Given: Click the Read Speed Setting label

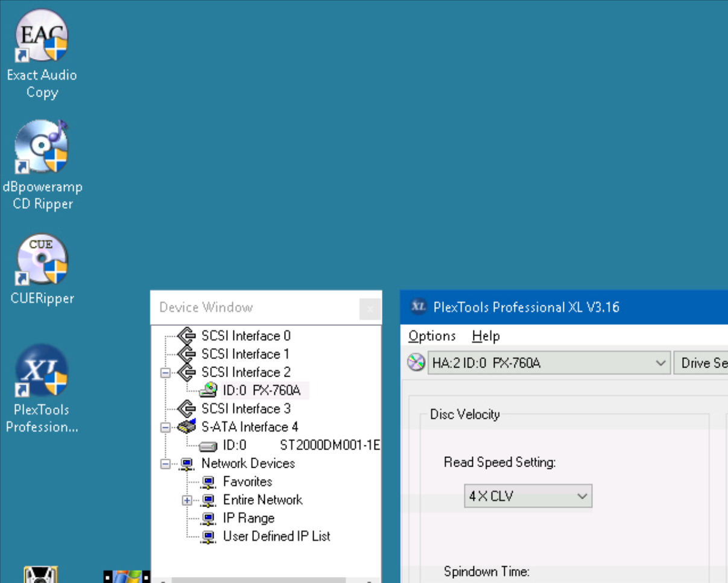Looking at the screenshot, I should 499,462.
